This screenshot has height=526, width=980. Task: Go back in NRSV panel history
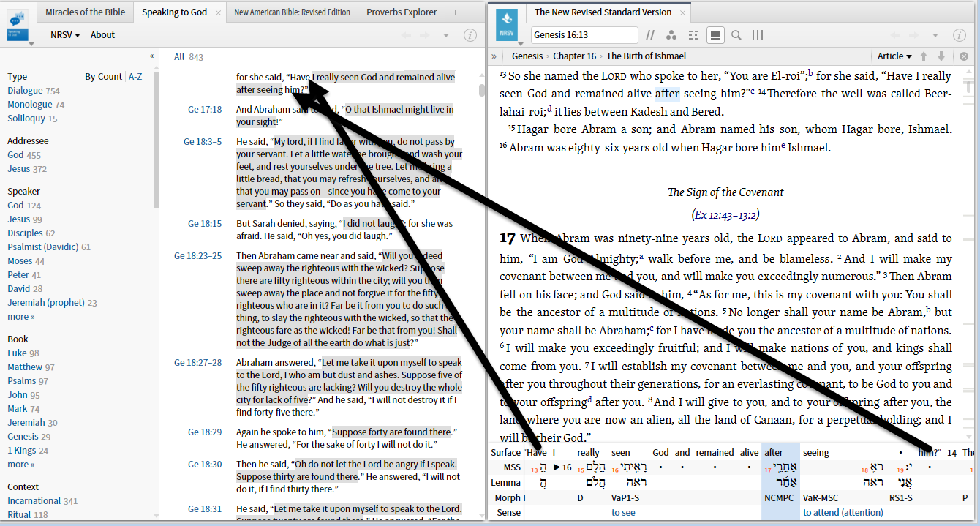click(895, 35)
